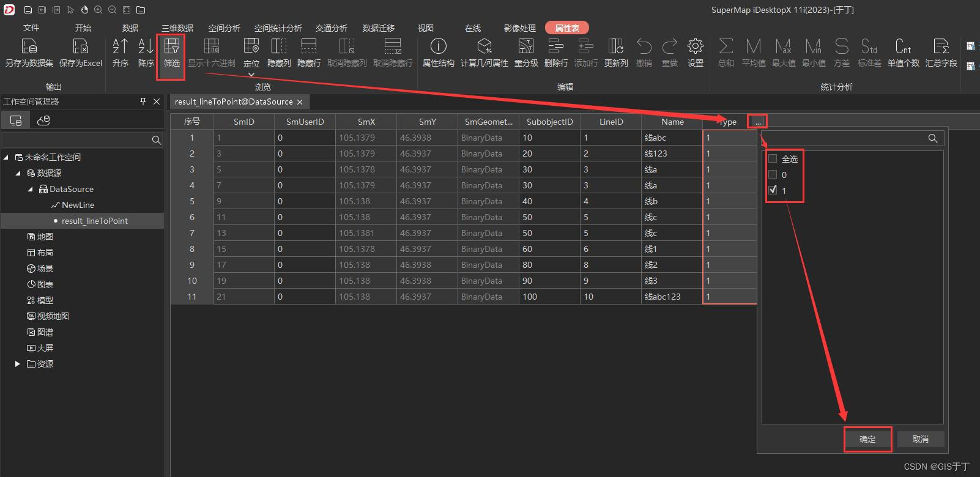Click the 总和 sum statistic icon
The width and height of the screenshot is (980, 477).
point(726,46)
